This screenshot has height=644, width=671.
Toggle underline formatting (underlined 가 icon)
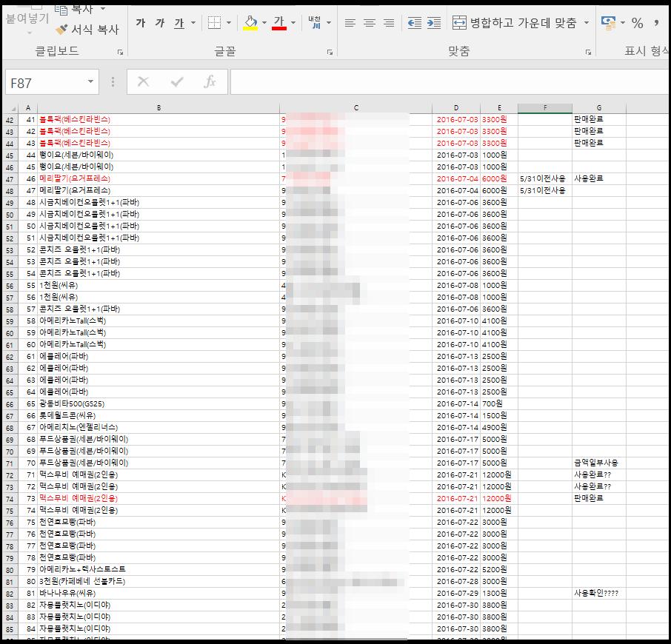[179, 24]
